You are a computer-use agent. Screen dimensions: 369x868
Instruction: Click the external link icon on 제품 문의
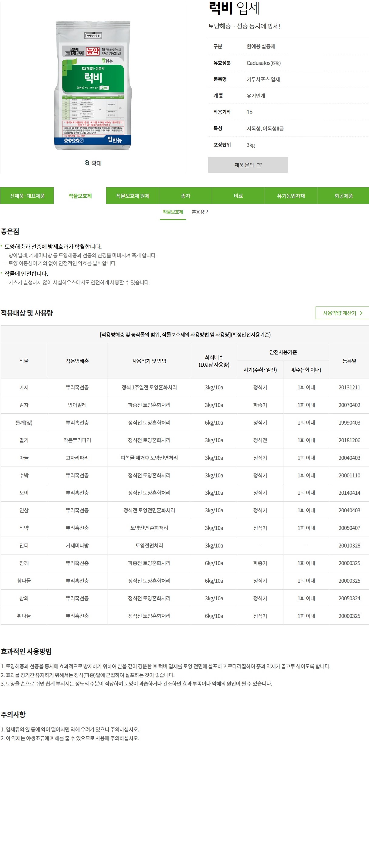point(259,165)
